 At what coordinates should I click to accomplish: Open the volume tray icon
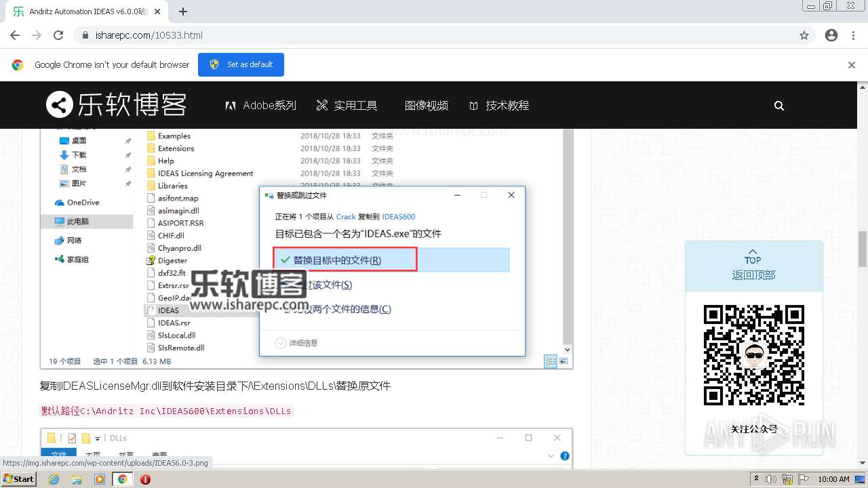771,479
